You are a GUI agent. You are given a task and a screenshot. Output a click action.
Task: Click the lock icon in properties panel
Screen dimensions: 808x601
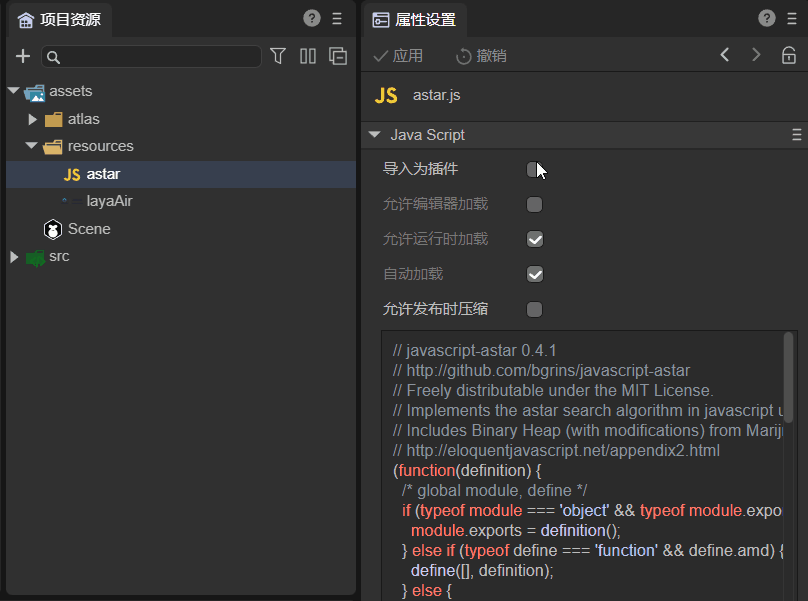click(x=789, y=55)
